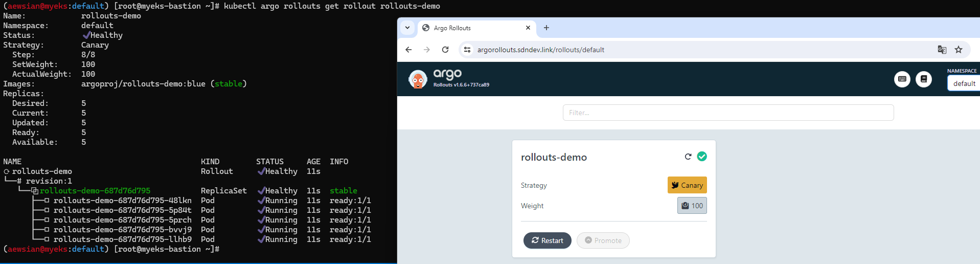Click pod 'rollouts-demo-687d76d795-bvvj9' in terminal

(x=123, y=230)
